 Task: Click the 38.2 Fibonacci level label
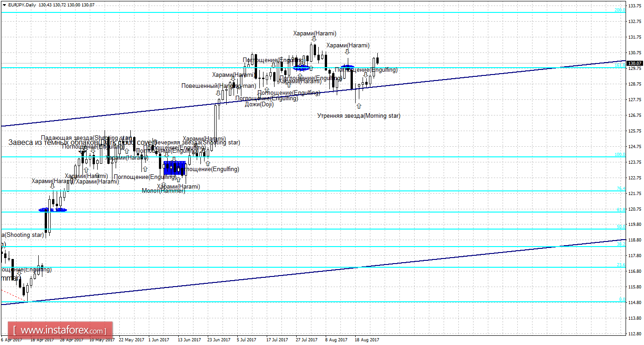click(621, 244)
